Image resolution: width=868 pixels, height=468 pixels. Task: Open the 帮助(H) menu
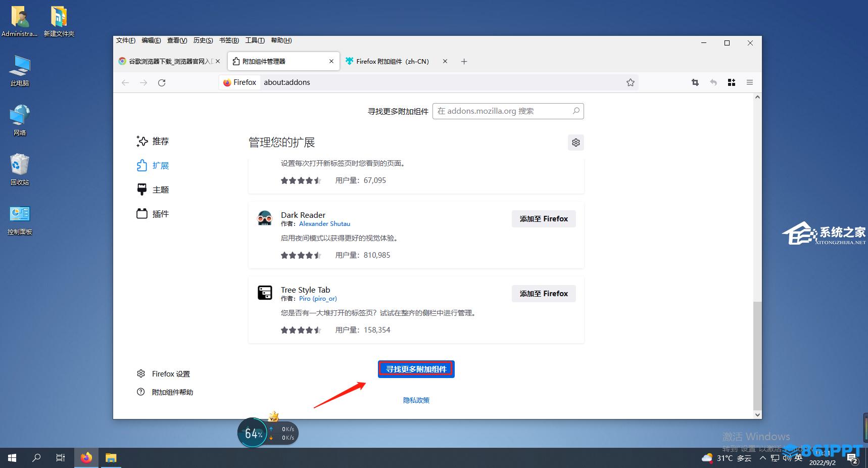[x=281, y=40]
